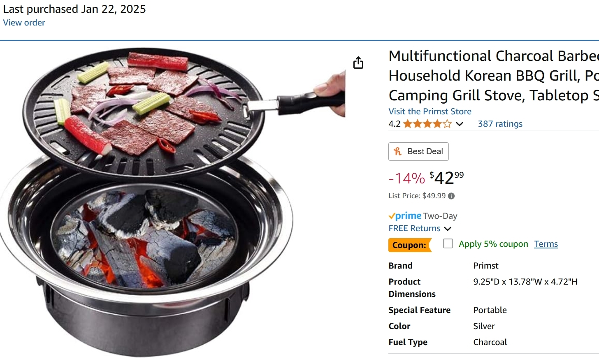
Task: Click the Honey icon in Best Deal badge
Action: tap(397, 151)
